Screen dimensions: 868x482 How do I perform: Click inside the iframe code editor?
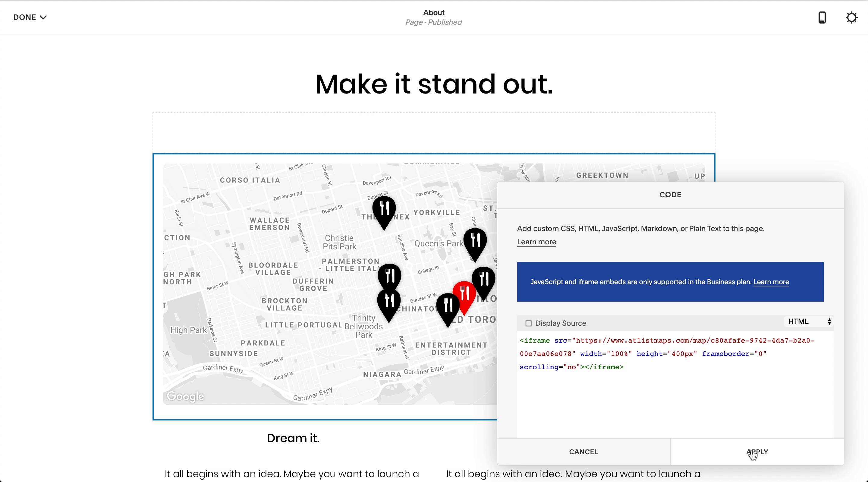[x=675, y=385]
